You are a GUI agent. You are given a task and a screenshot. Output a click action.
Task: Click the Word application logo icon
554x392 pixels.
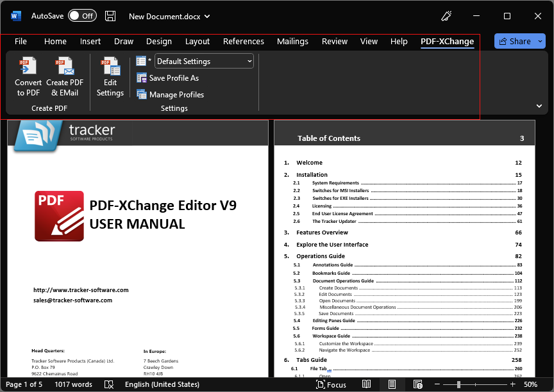[x=16, y=16]
